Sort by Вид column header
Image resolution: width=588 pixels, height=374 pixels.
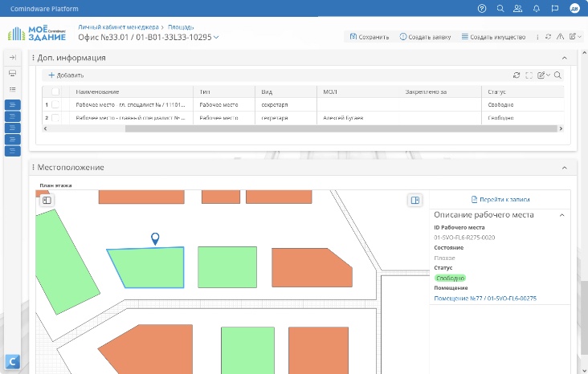coord(267,91)
